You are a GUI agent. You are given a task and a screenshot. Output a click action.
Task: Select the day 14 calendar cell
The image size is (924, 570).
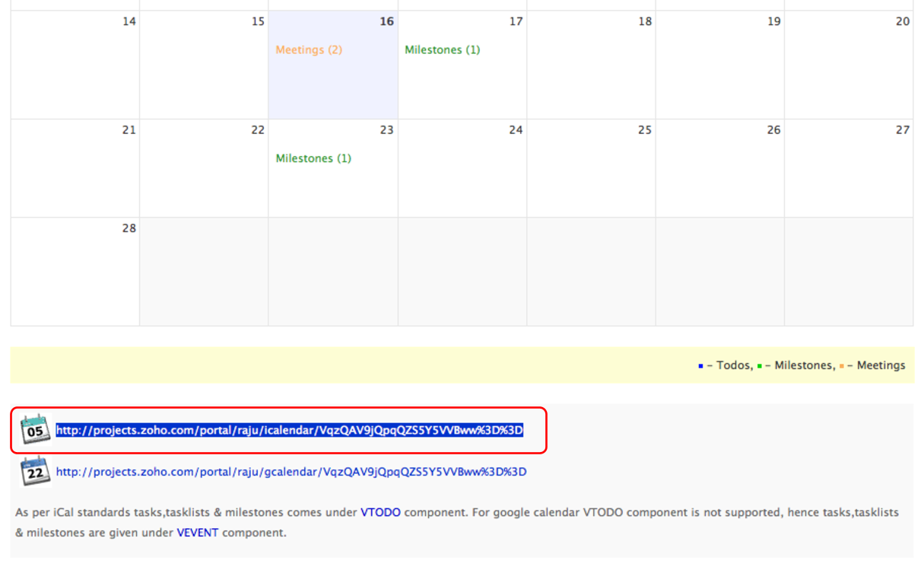pyautogui.click(x=75, y=65)
